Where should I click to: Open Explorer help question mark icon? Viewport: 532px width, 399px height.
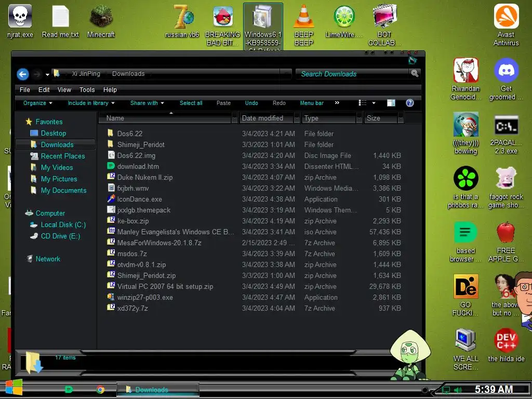(410, 103)
